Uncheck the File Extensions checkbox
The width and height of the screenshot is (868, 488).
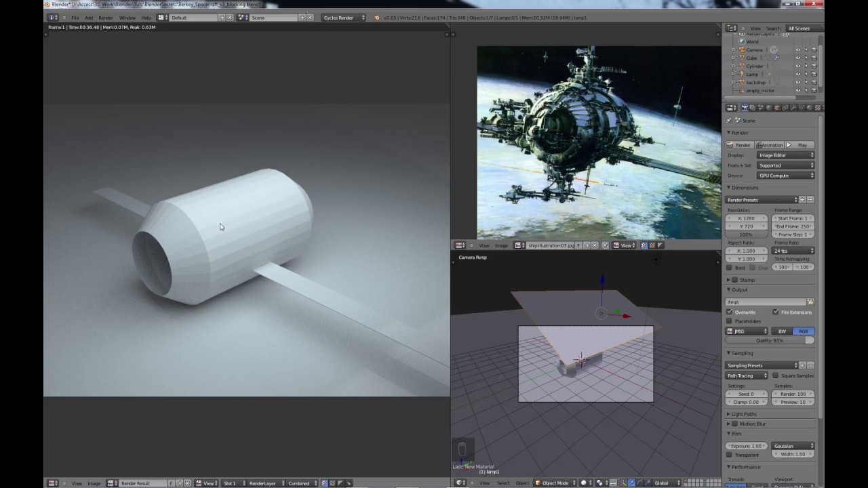(776, 312)
